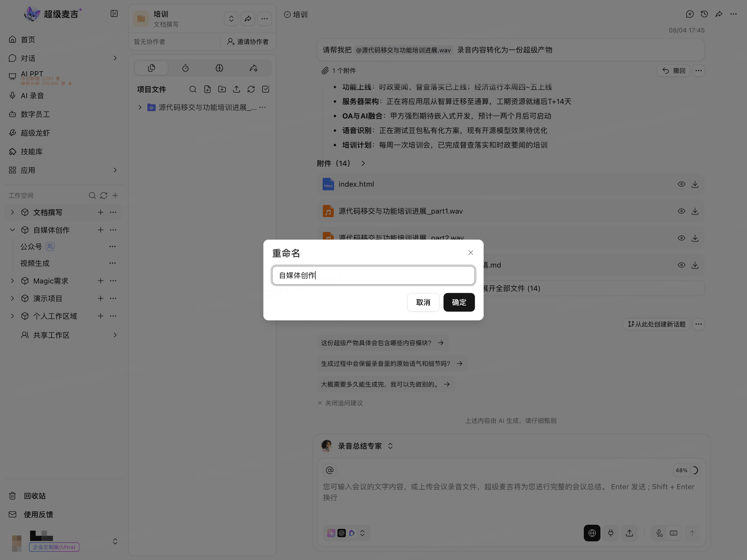Expand Magic需求 workspace

tap(12, 281)
